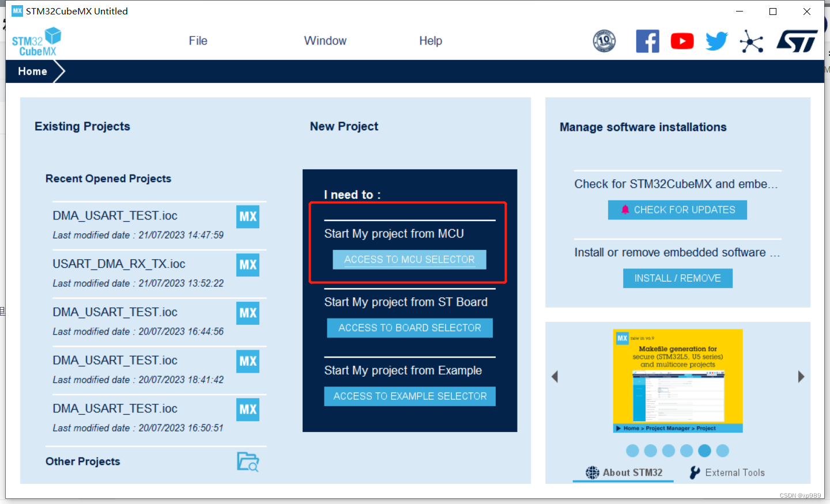Select the highlighted fifth carousel dot

point(704,450)
